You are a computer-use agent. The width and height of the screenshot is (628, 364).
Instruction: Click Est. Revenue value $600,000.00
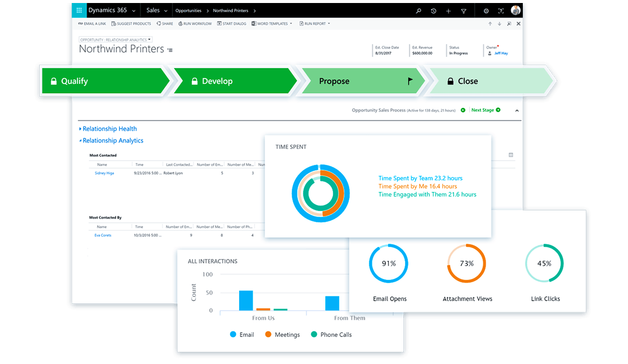(x=422, y=53)
